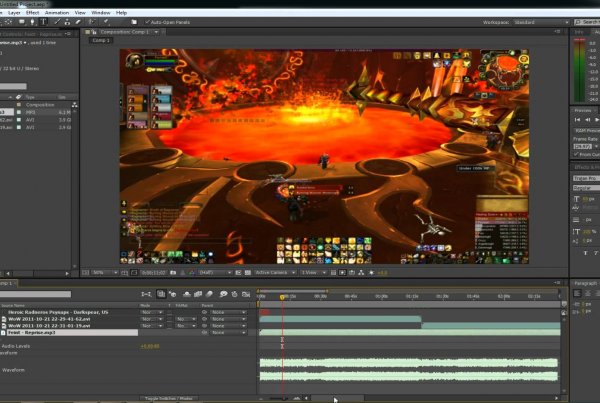Take a snapshot with the camera icon
The width and height of the screenshot is (600, 403).
173,272
